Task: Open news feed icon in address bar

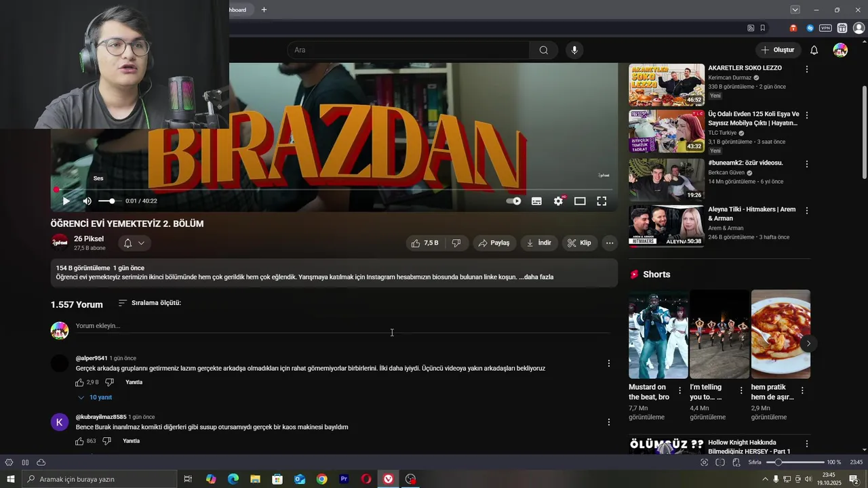Action: 751,28
